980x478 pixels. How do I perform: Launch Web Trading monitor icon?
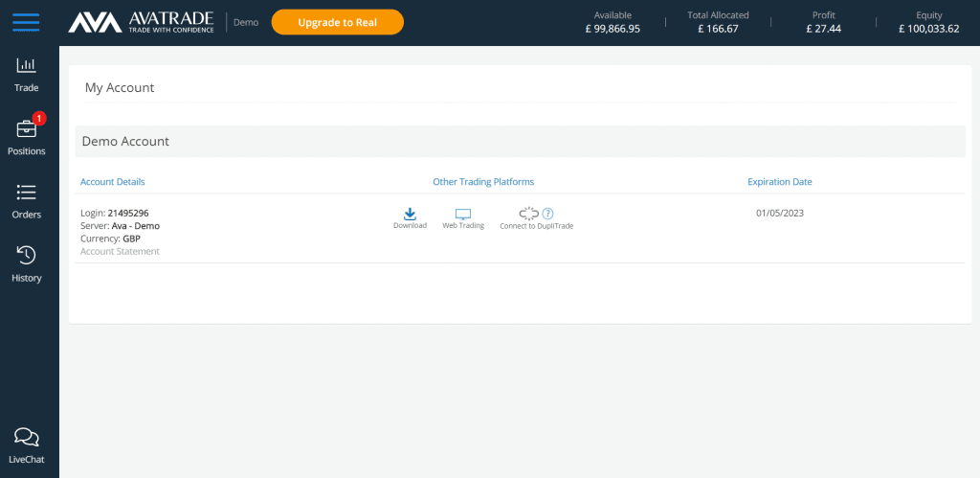(463, 214)
